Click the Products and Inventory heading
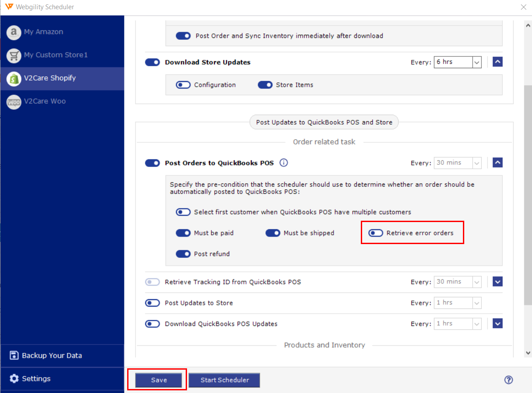This screenshot has height=393, width=532. (x=324, y=345)
